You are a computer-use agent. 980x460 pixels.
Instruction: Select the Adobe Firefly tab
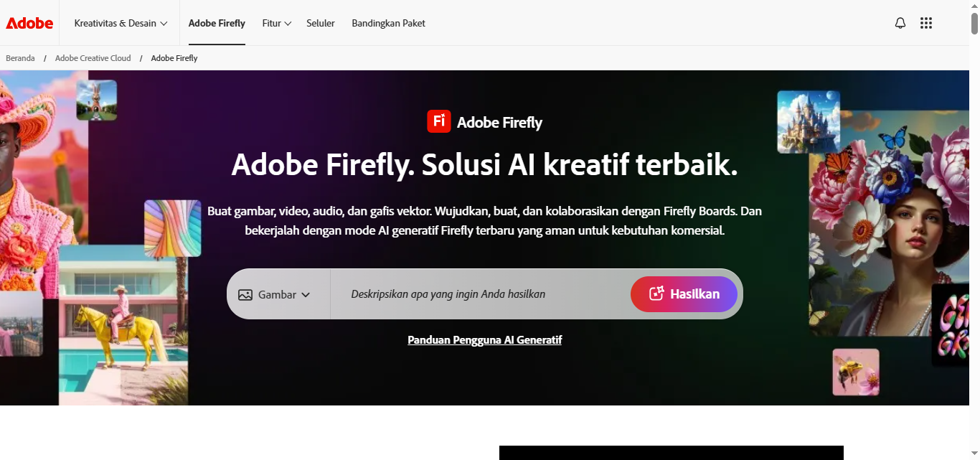point(217,23)
